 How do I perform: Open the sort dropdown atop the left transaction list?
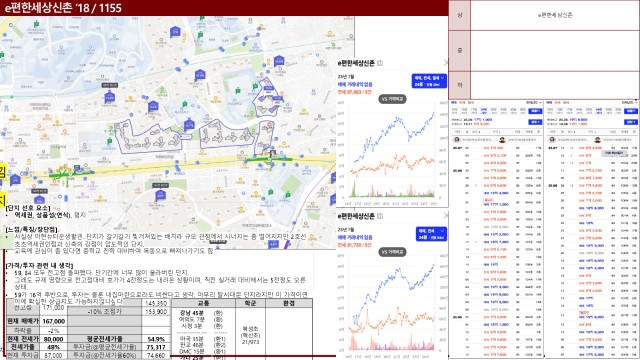click(x=533, y=103)
